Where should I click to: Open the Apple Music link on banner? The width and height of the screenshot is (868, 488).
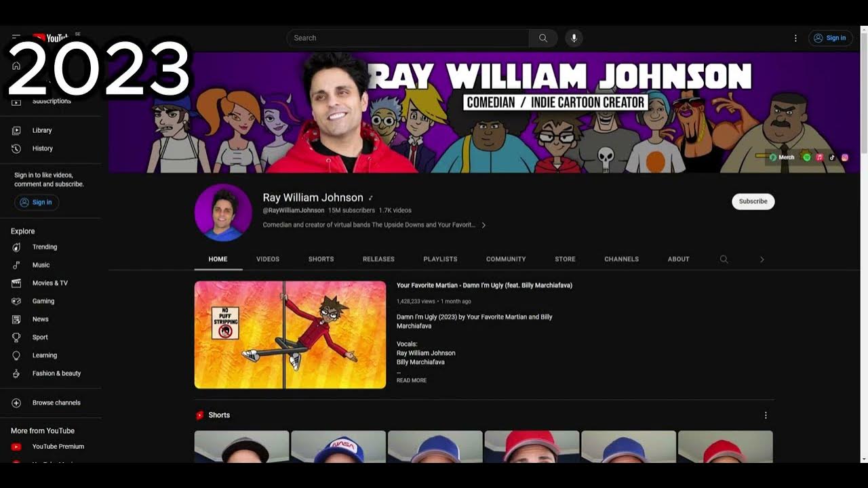819,157
